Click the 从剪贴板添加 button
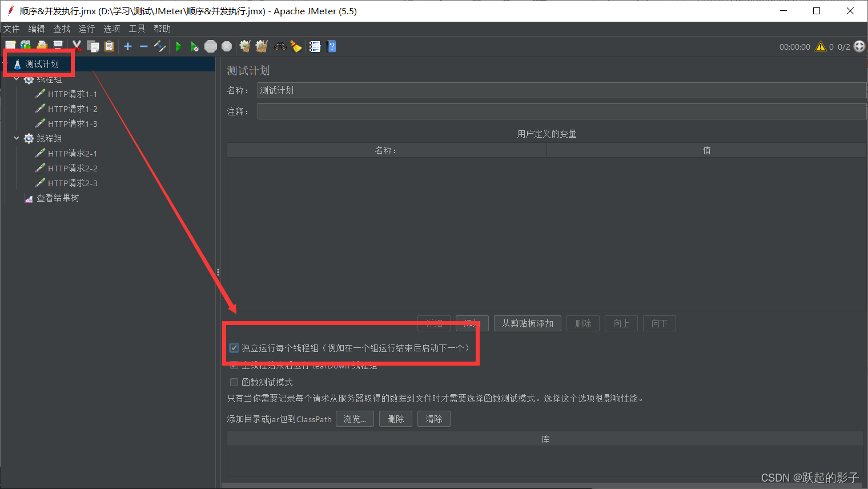The height and width of the screenshot is (489, 868). point(528,323)
